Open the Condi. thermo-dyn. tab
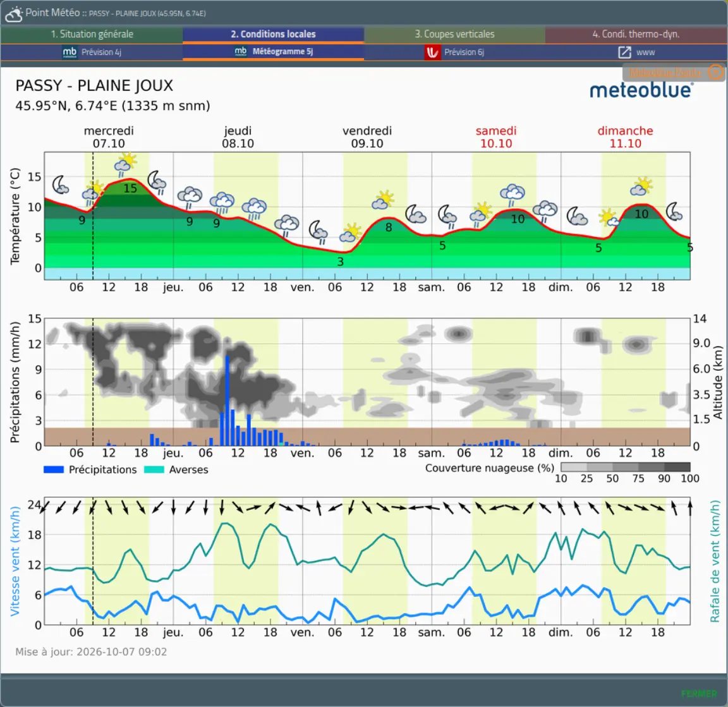Viewport: 728px width, 707px height. pyautogui.click(x=636, y=34)
